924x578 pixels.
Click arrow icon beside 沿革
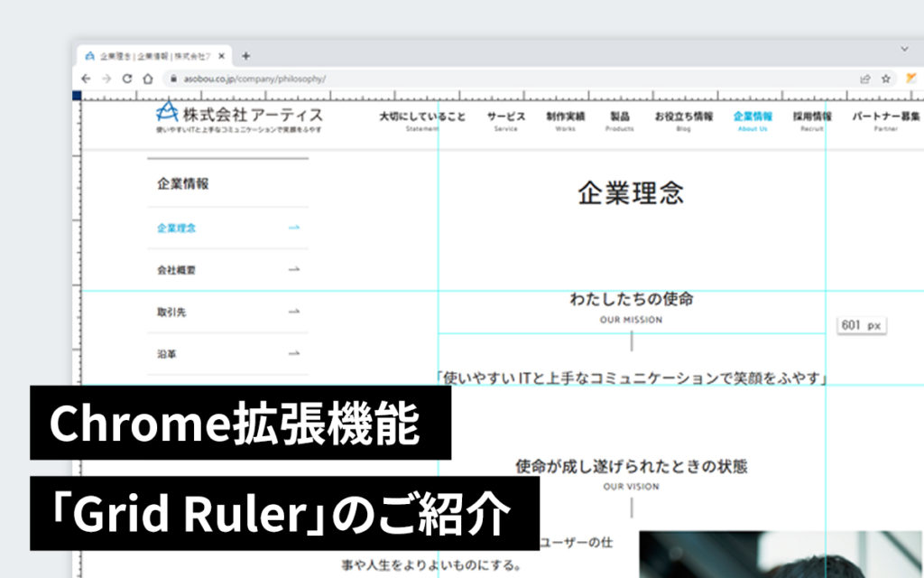click(x=294, y=353)
